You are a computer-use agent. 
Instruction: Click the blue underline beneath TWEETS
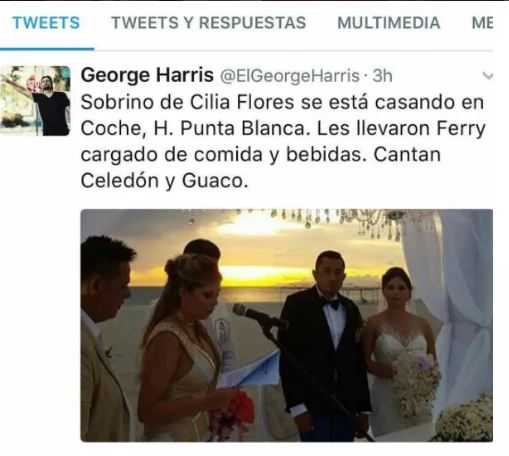point(47,49)
